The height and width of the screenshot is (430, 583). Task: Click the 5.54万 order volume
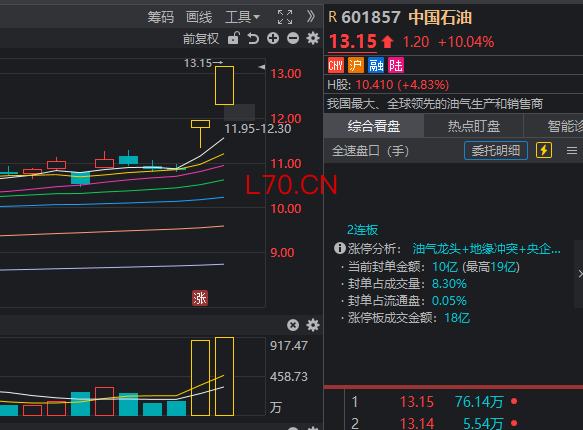483,423
